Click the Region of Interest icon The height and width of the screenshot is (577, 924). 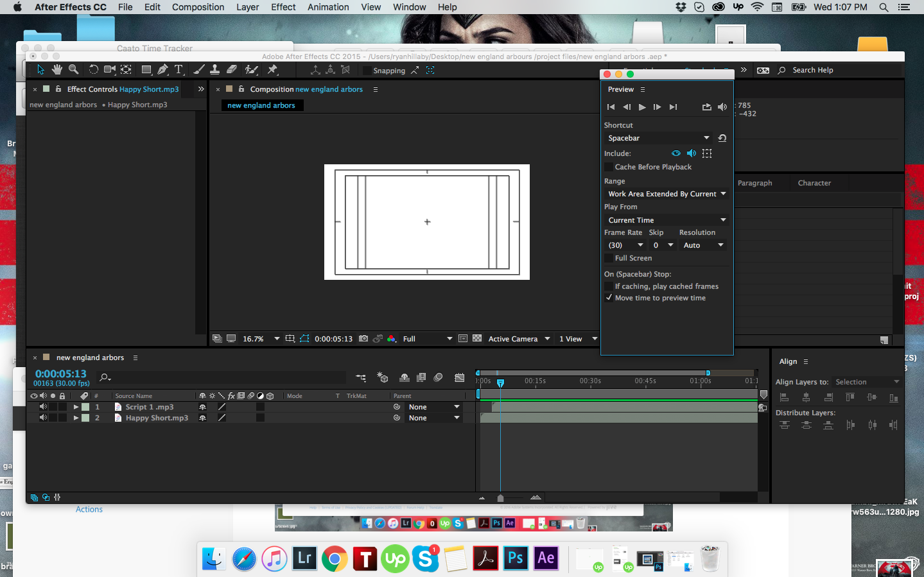point(463,338)
